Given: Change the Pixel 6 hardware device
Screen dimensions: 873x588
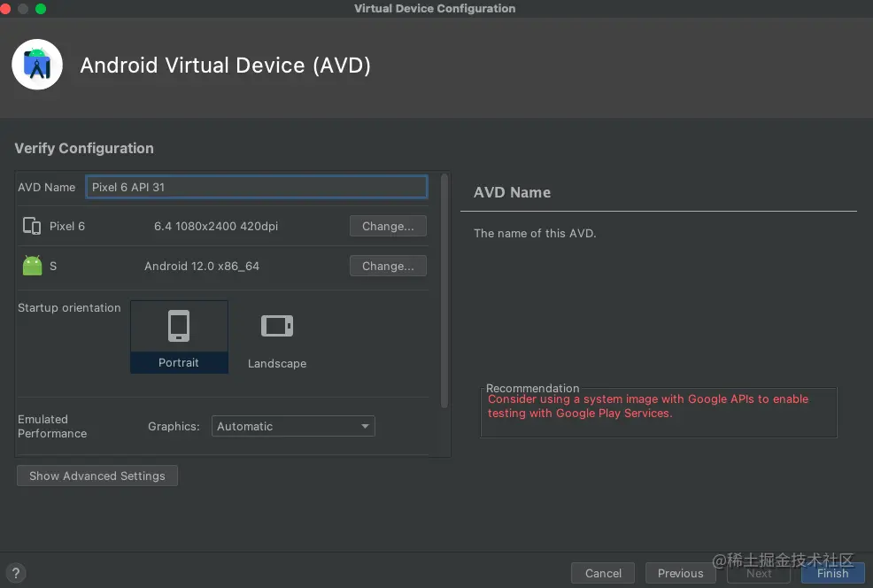Looking at the screenshot, I should [388, 226].
